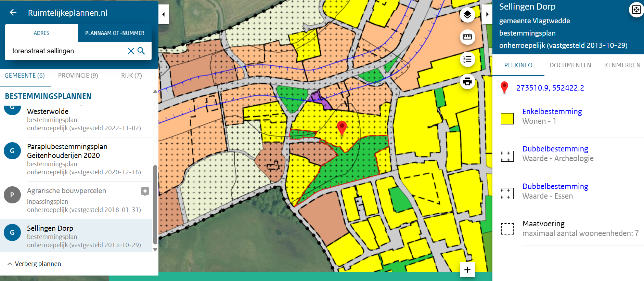Screen dimensions: 644x281
Task: Open the Dubbelbestemming link for Waarde - Archeologie
Action: (555, 149)
